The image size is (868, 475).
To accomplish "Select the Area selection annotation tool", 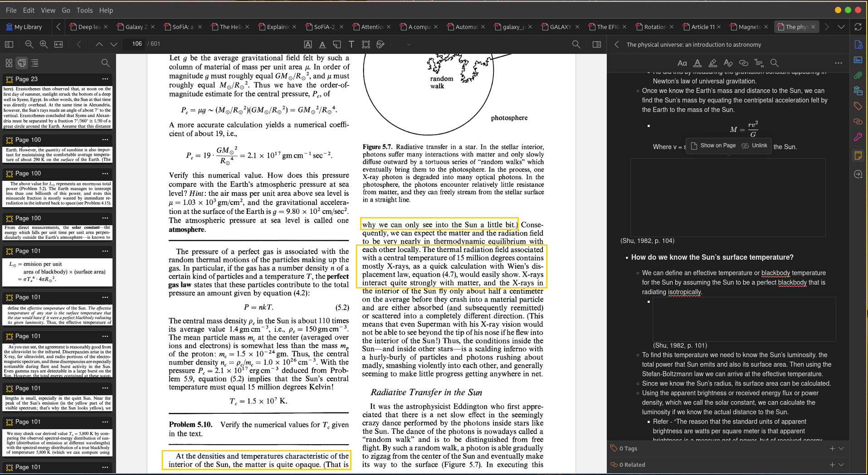I will 366,44.
